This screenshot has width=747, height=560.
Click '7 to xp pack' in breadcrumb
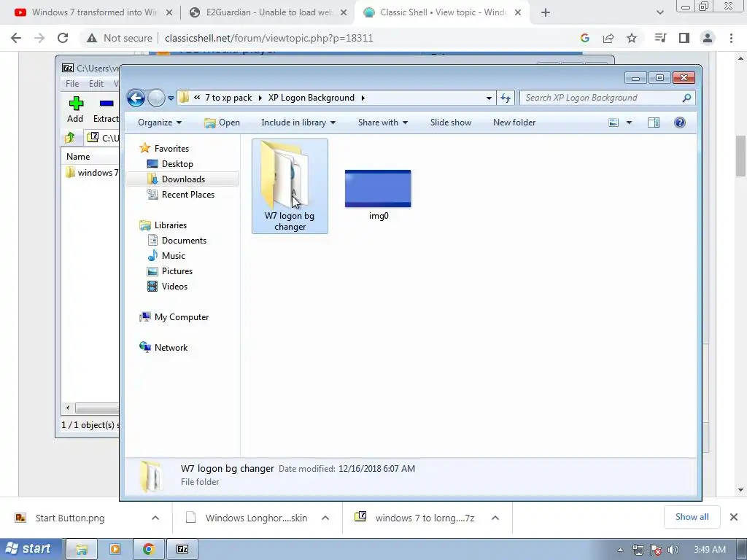pyautogui.click(x=228, y=98)
